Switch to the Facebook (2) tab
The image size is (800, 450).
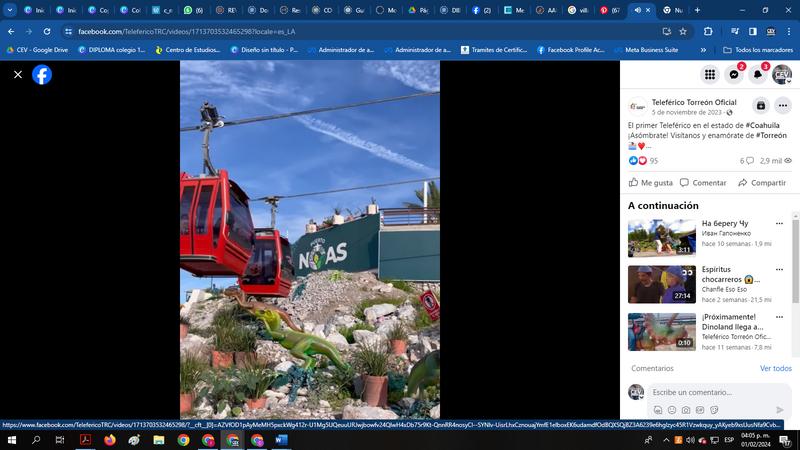point(482,10)
